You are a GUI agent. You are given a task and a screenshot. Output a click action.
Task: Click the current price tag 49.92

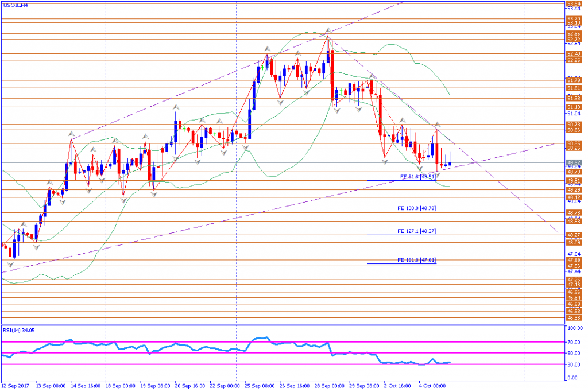574,162
